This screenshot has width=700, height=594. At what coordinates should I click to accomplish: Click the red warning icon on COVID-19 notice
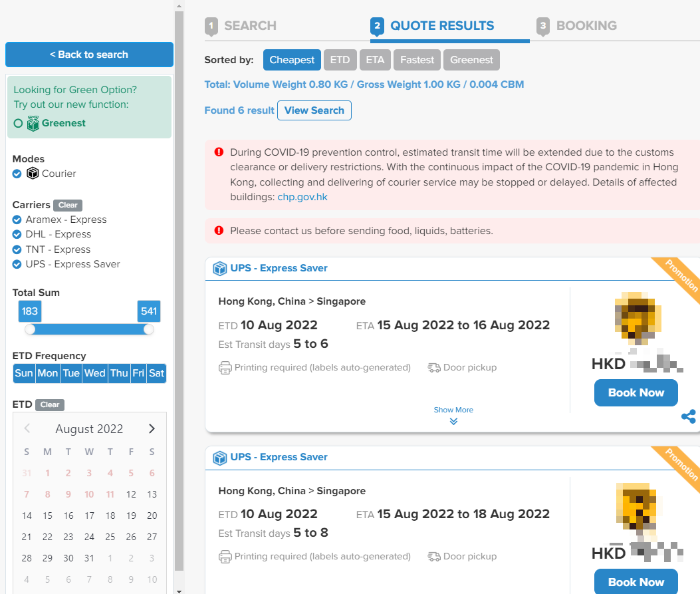tap(219, 152)
